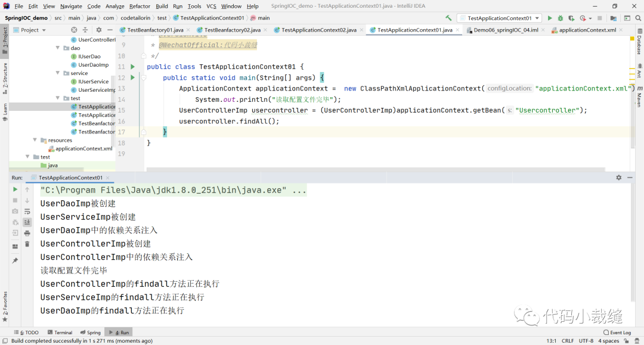The width and height of the screenshot is (644, 345).
Task: Click the stop icon in the Run panel
Action: coord(15,200)
